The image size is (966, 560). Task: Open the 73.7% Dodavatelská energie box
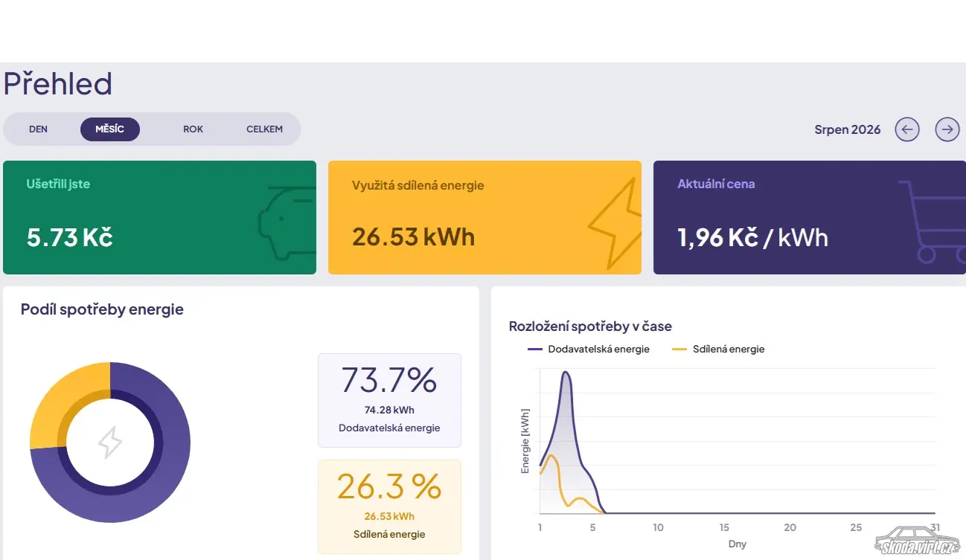click(x=389, y=400)
